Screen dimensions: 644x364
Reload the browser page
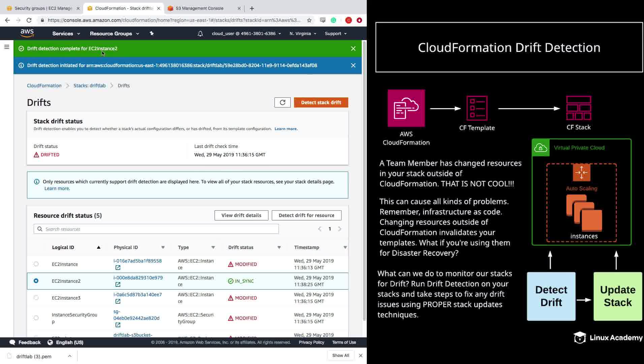coord(29,20)
